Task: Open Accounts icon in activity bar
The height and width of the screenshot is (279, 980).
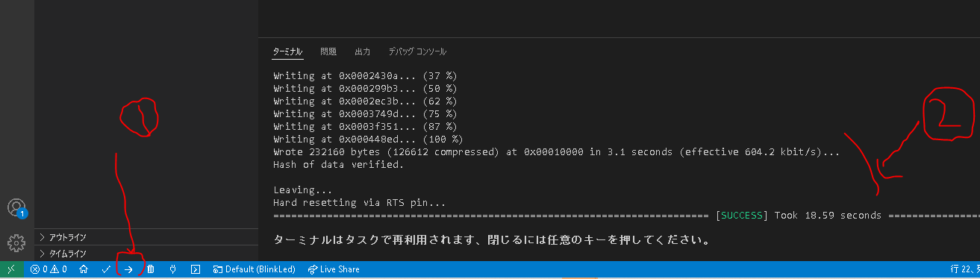Action: (16, 208)
